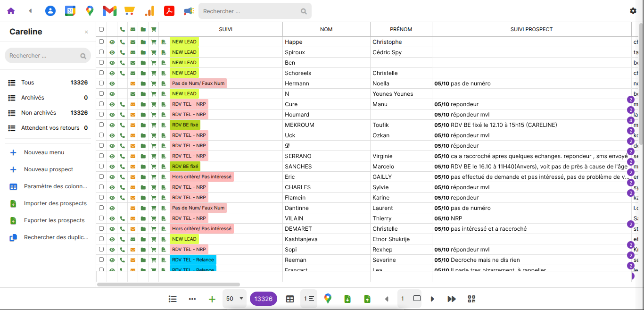The height and width of the screenshot is (310, 644).
Task: Click document icon in Cure row
Action: coord(164,104)
